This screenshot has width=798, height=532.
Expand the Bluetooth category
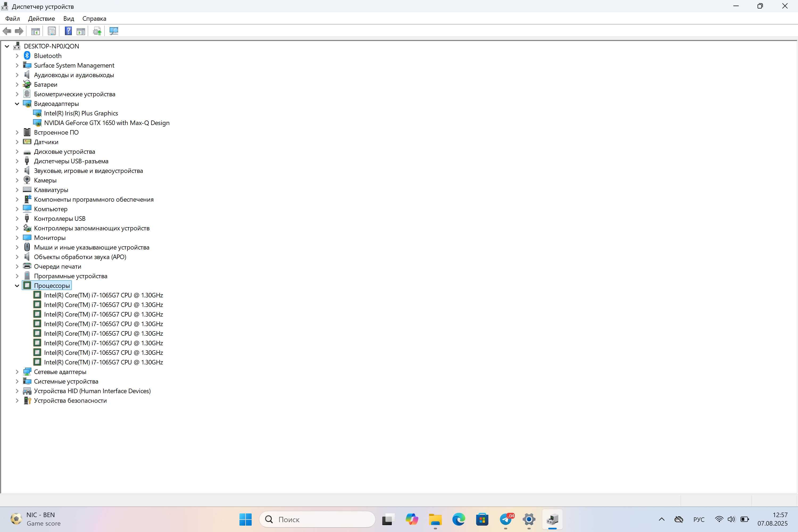pos(17,55)
